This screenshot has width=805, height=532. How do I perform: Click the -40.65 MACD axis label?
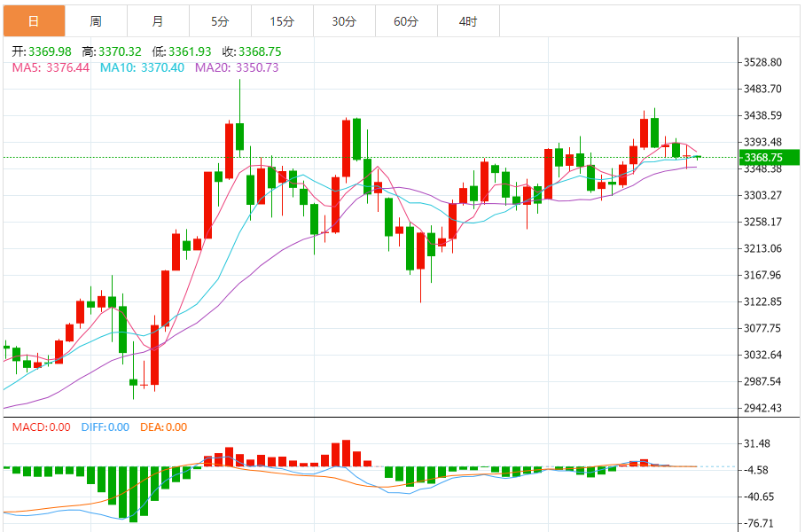[x=758, y=497]
